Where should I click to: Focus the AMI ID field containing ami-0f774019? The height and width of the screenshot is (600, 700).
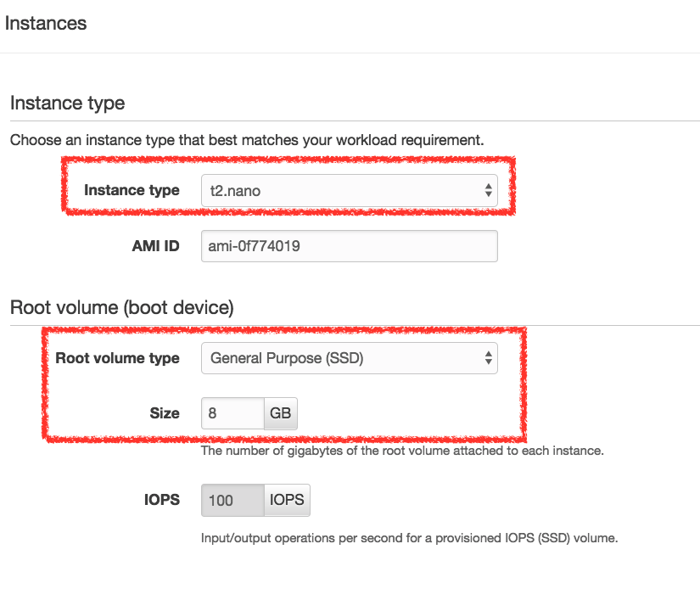(349, 246)
